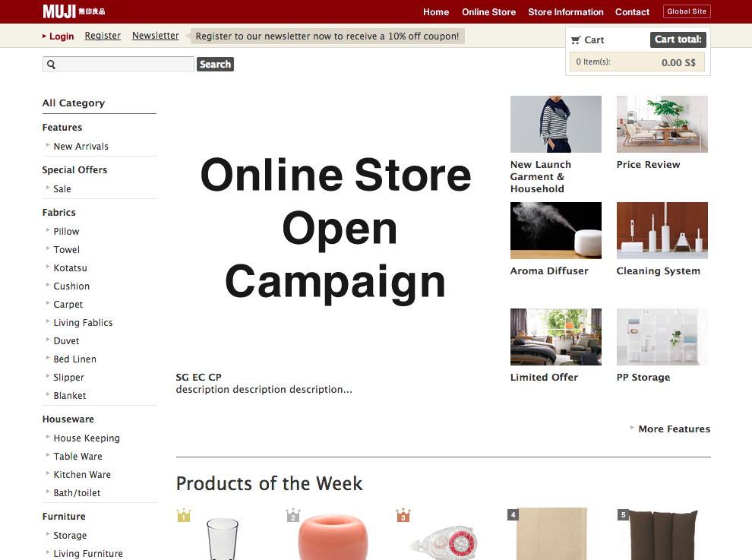Click the rank 5 number badge
Viewport: 752px width, 560px height.
coord(623,515)
